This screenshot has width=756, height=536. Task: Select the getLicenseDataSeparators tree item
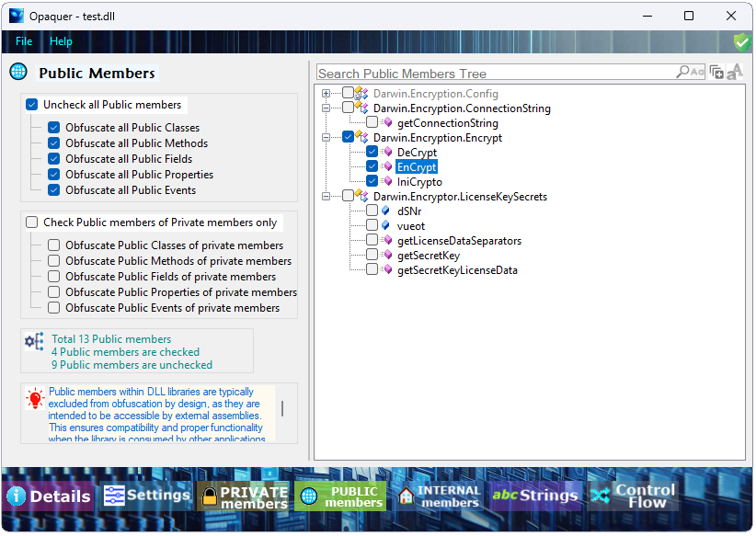point(459,241)
